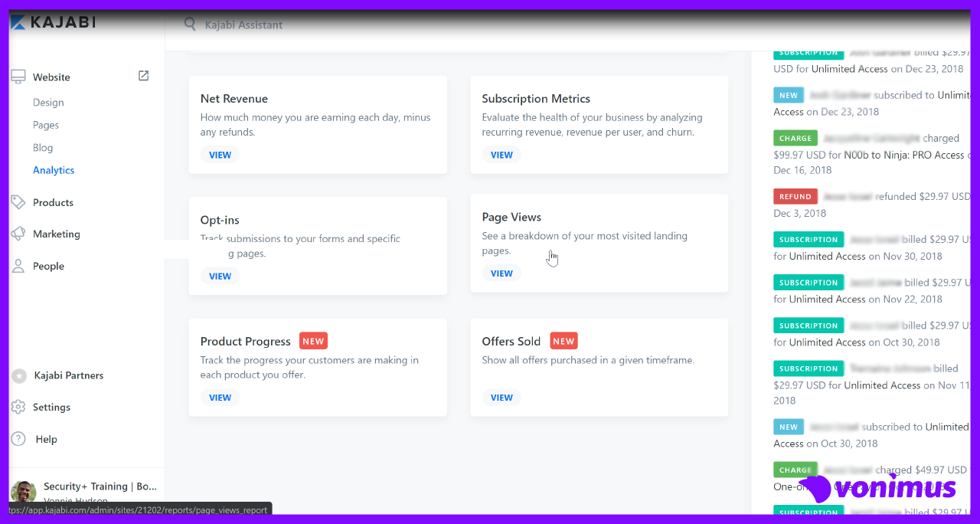View the Net Revenue report
980x524 pixels.
point(220,155)
